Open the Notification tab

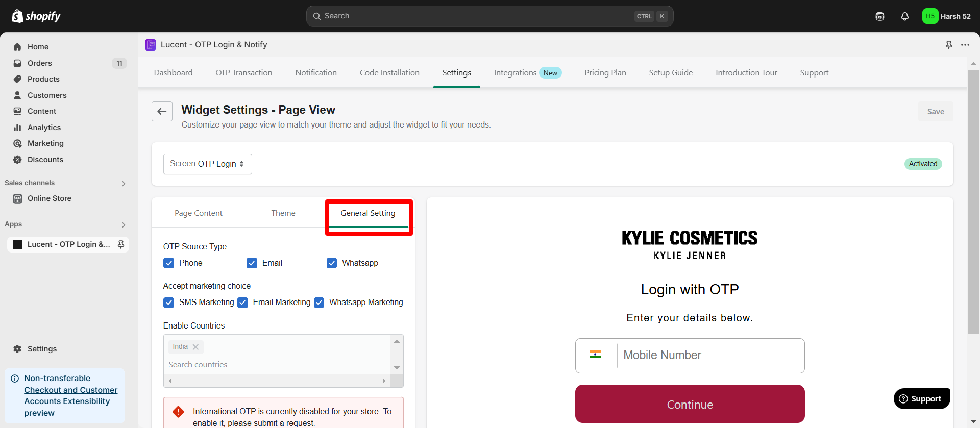point(316,73)
